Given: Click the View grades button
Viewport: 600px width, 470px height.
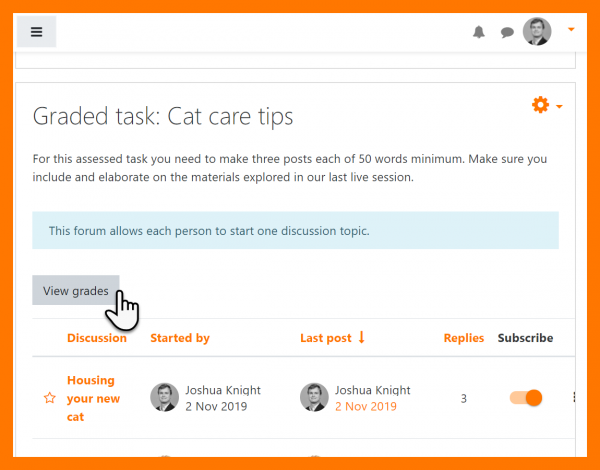Looking at the screenshot, I should [76, 290].
